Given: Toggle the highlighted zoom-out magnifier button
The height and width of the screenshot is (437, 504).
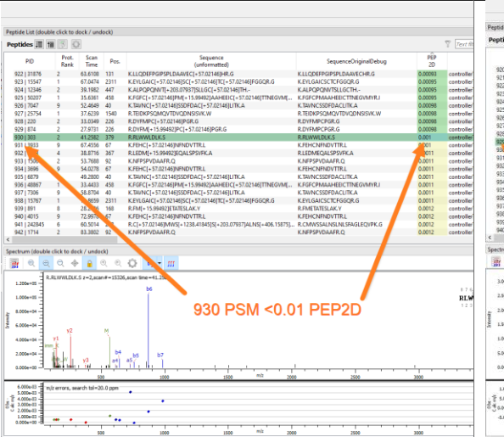Looking at the screenshot, I should pyautogui.click(x=46, y=263).
